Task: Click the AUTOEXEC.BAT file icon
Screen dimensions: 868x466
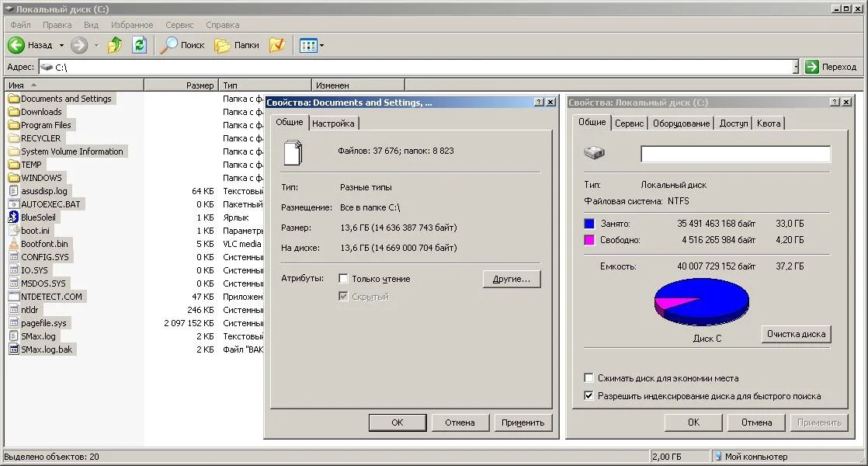Action: click(x=14, y=204)
